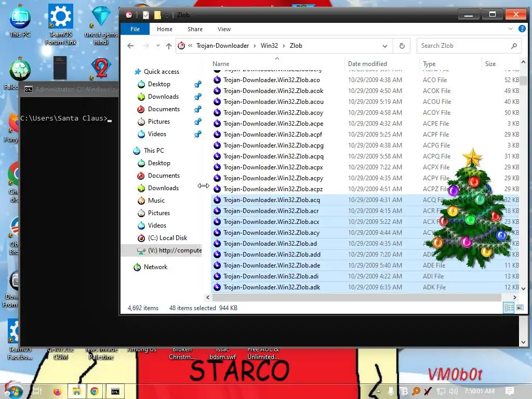Open uncut gems hindi desktop icon
This screenshot has width=532, height=399.
point(101,24)
